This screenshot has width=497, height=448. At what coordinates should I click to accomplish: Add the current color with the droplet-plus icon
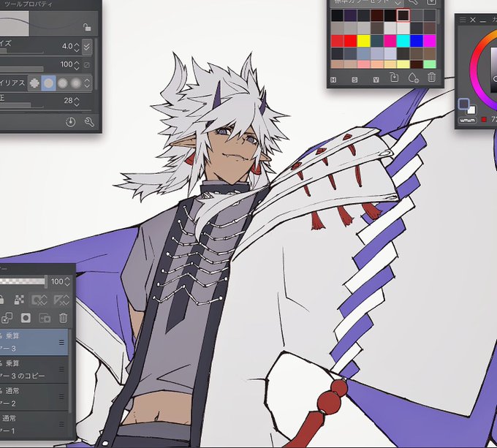click(x=414, y=77)
